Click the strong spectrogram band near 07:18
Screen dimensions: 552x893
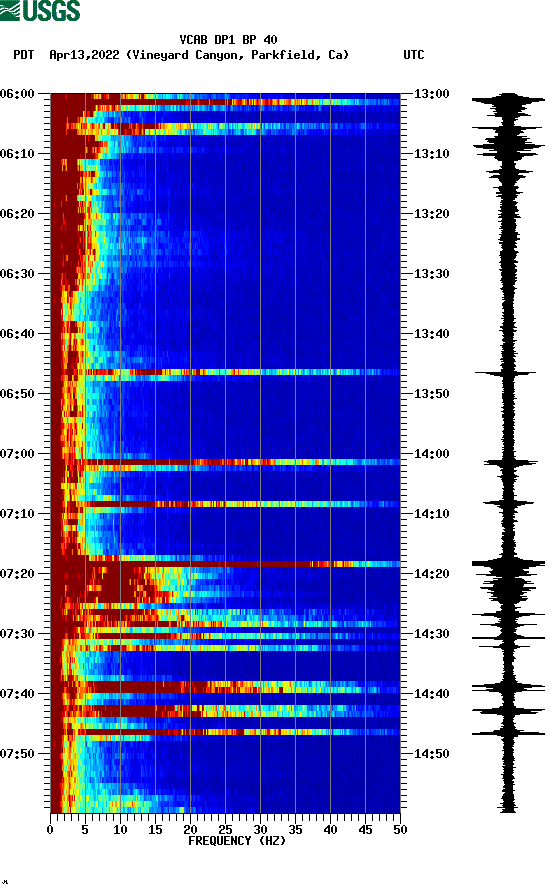click(225, 564)
